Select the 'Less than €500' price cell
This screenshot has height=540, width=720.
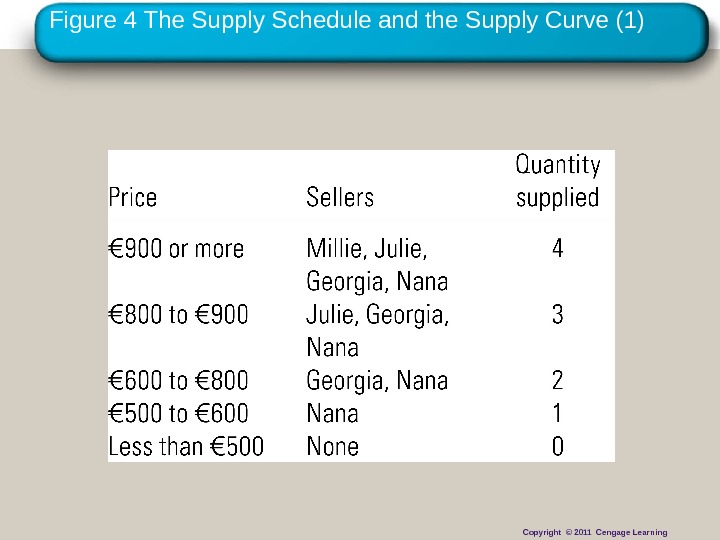click(x=186, y=447)
